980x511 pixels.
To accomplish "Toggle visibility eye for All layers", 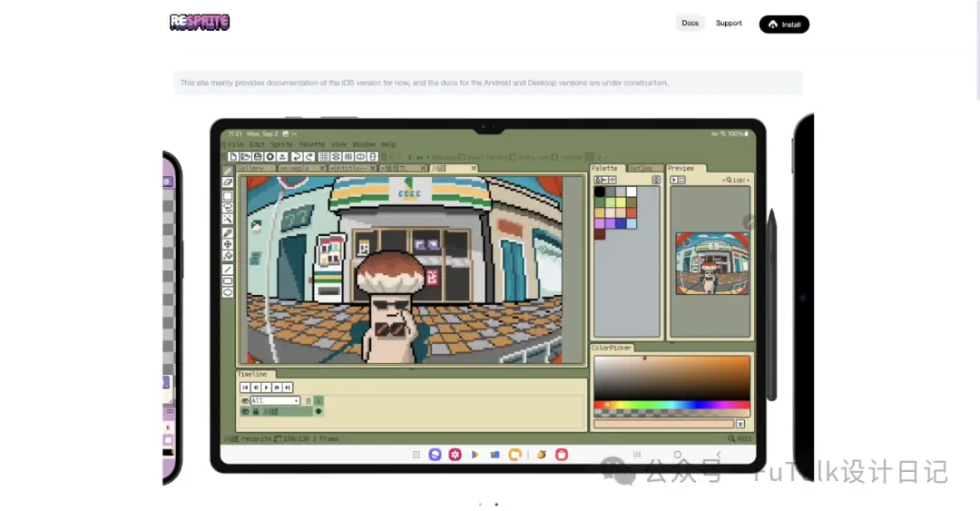I will pos(245,401).
